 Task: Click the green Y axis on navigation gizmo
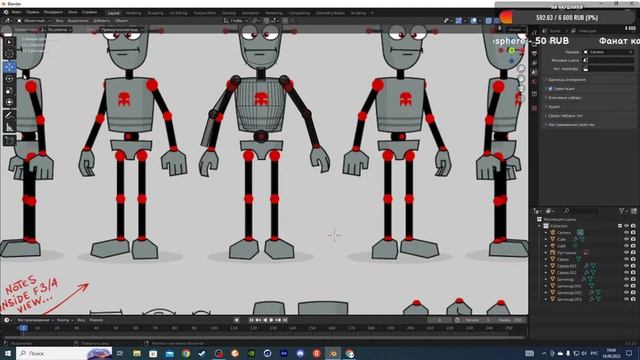click(511, 50)
